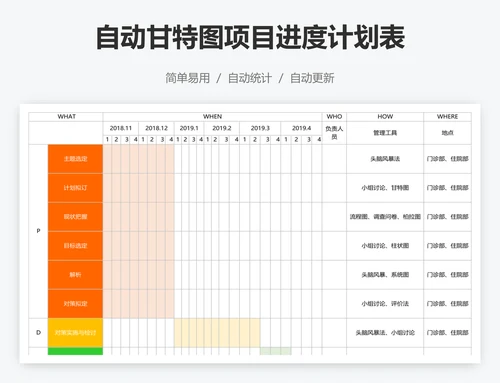This screenshot has height=383, width=500.
Task: Click the location cell in 解析 row
Action: [x=447, y=275]
